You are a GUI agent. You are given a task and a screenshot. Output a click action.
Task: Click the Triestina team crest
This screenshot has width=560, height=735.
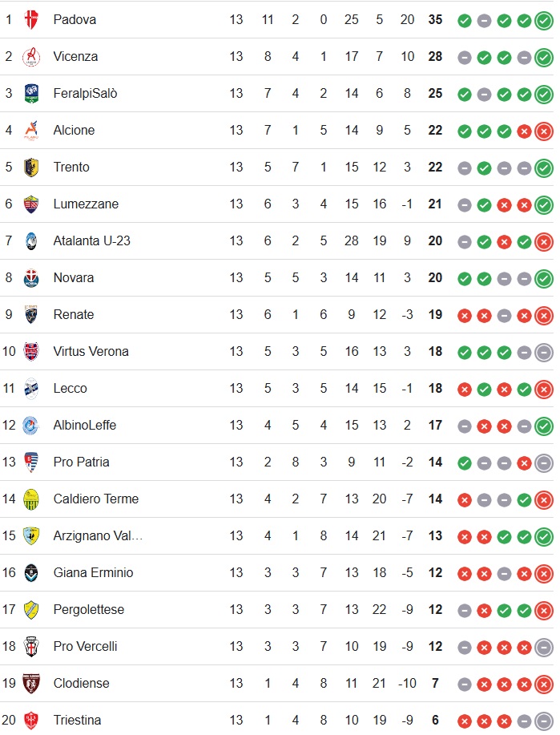31,720
